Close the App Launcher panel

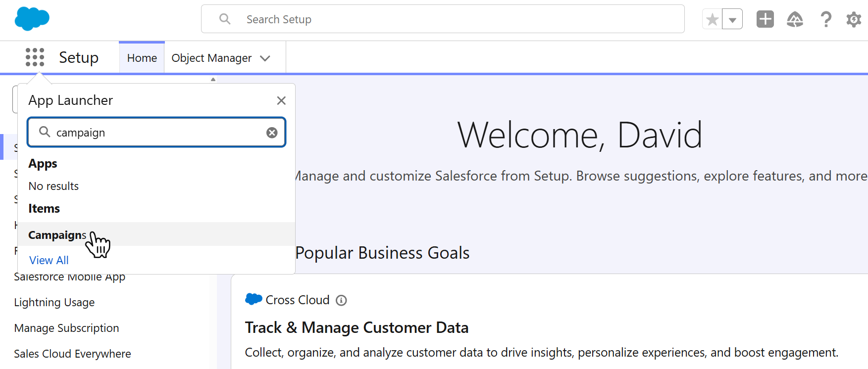pos(281,100)
